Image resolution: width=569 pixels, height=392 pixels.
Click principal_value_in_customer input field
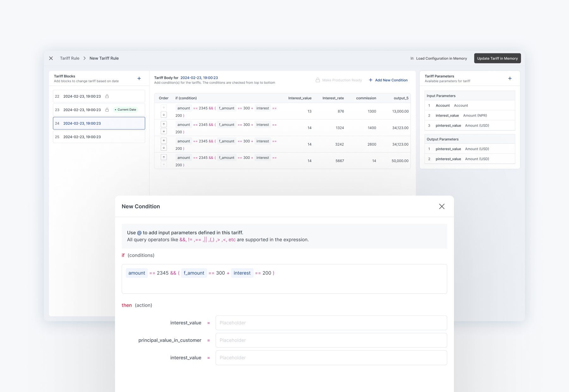[331, 340]
